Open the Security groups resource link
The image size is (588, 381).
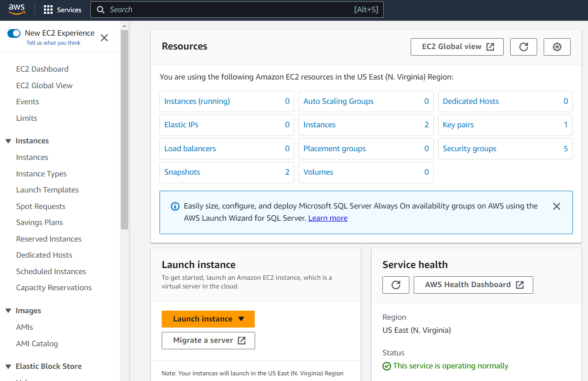click(469, 149)
